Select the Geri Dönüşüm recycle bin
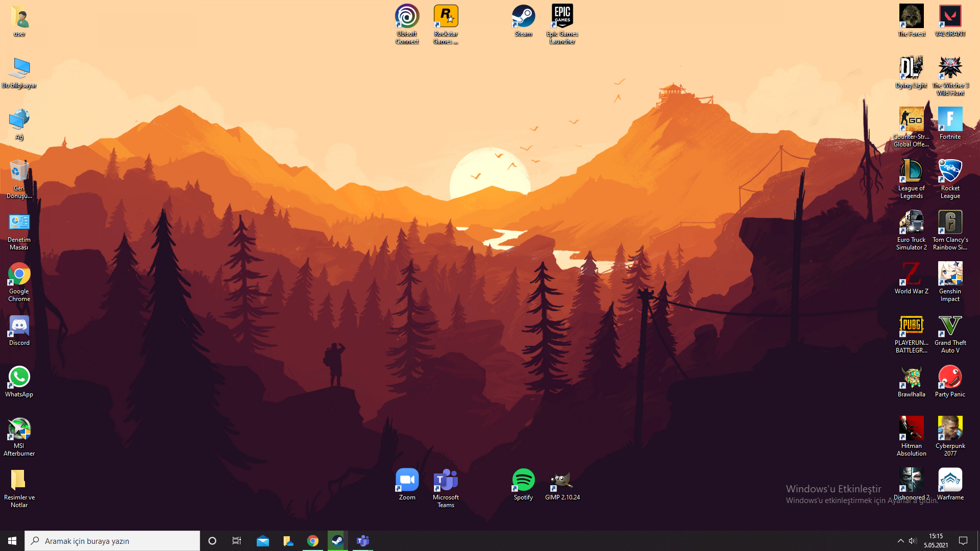980x551 pixels. [19, 171]
